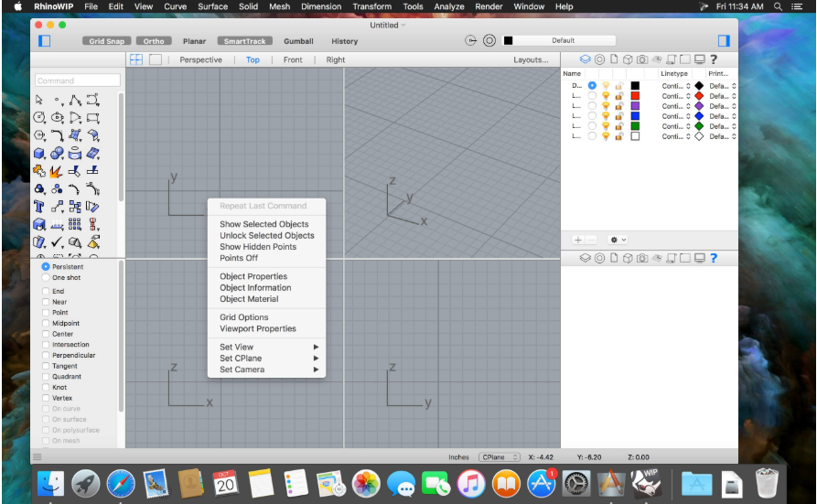Image resolution: width=817 pixels, height=504 pixels.
Task: Click the blue question mark help icon
Action: pyautogui.click(x=714, y=258)
